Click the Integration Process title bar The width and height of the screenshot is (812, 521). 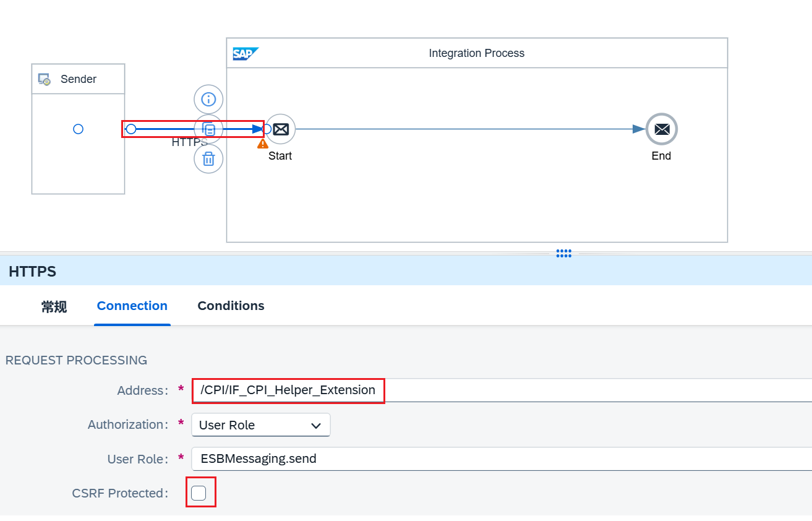(x=476, y=53)
